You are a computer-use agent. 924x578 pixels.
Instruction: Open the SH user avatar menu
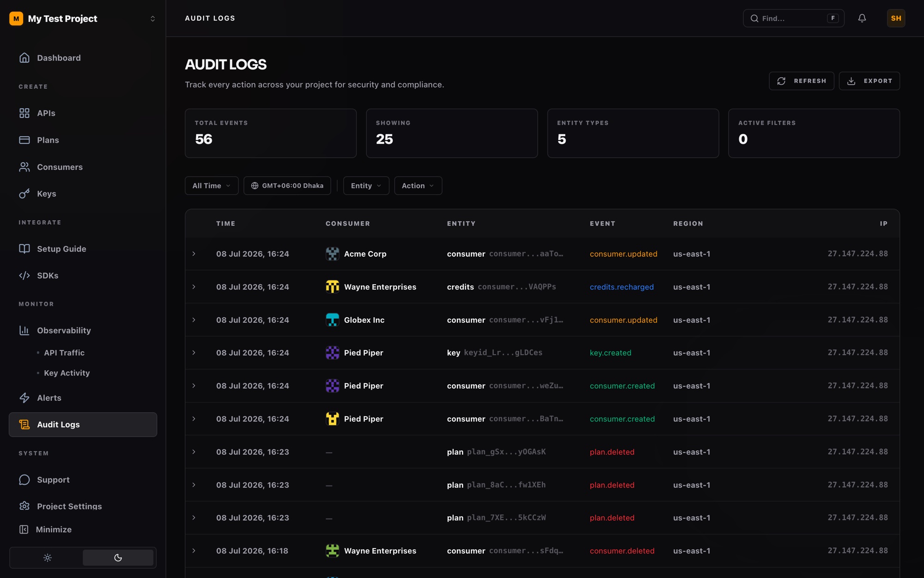click(x=896, y=18)
